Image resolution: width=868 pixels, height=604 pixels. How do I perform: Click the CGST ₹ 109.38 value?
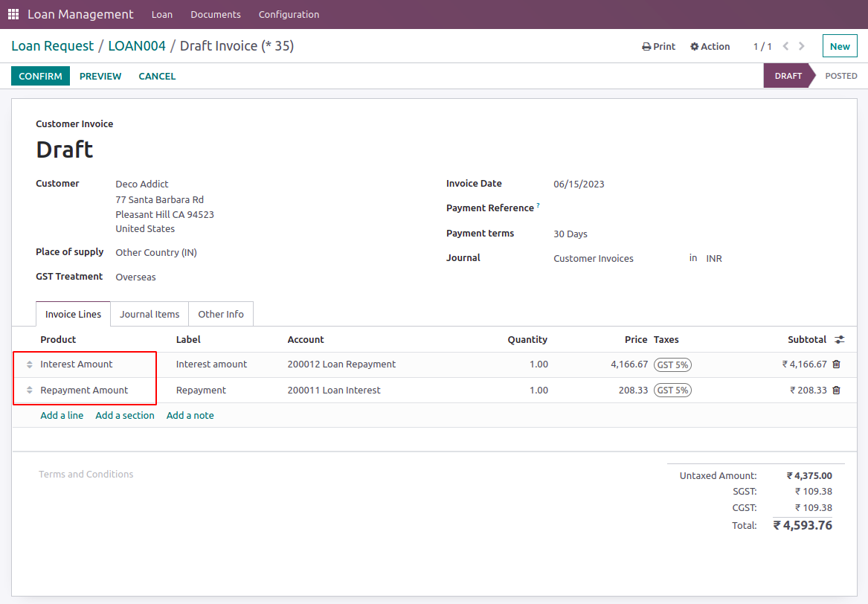point(814,507)
